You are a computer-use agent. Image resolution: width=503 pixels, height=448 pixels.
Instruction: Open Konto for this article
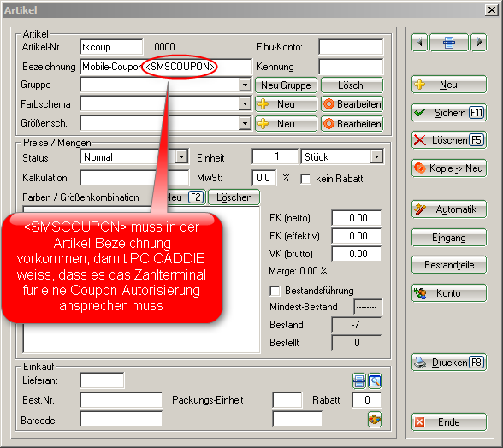click(449, 293)
